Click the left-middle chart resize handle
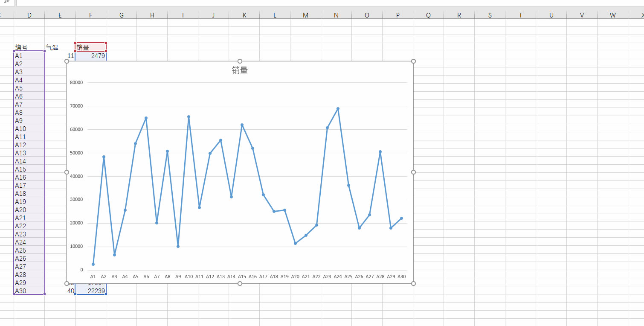This screenshot has width=644, height=326. click(x=67, y=172)
